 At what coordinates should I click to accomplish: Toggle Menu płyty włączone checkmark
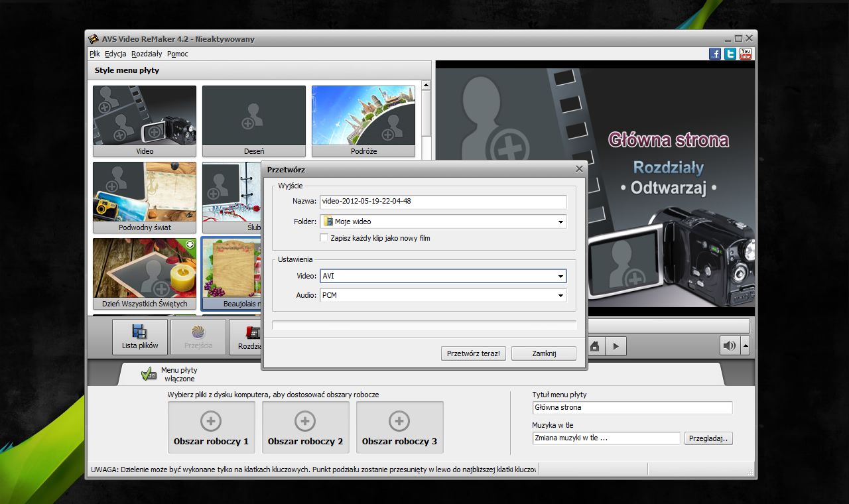point(149,374)
